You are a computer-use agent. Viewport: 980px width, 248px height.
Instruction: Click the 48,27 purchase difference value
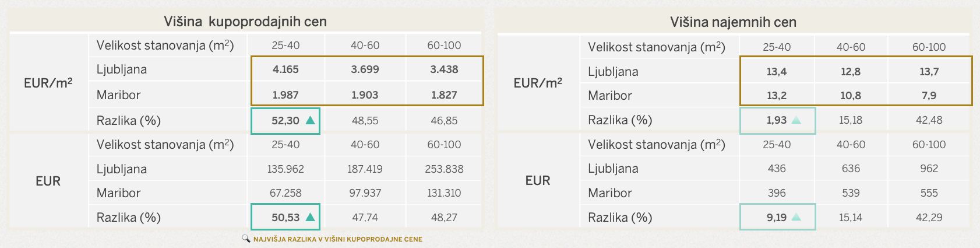444,218
